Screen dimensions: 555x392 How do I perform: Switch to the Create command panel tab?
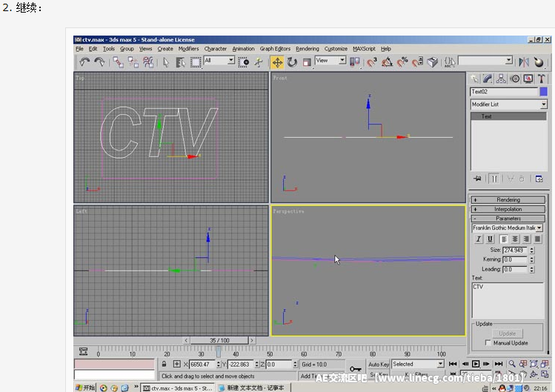point(474,79)
